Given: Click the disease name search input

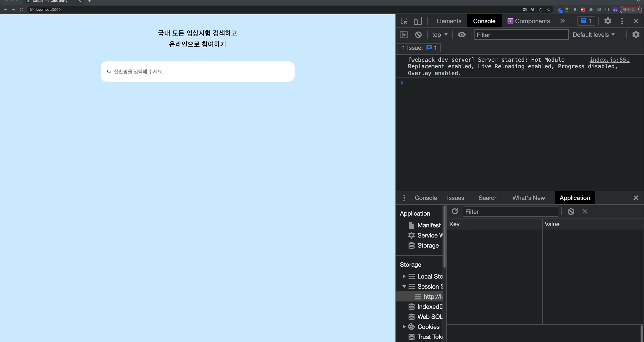Looking at the screenshot, I should pos(198,72).
